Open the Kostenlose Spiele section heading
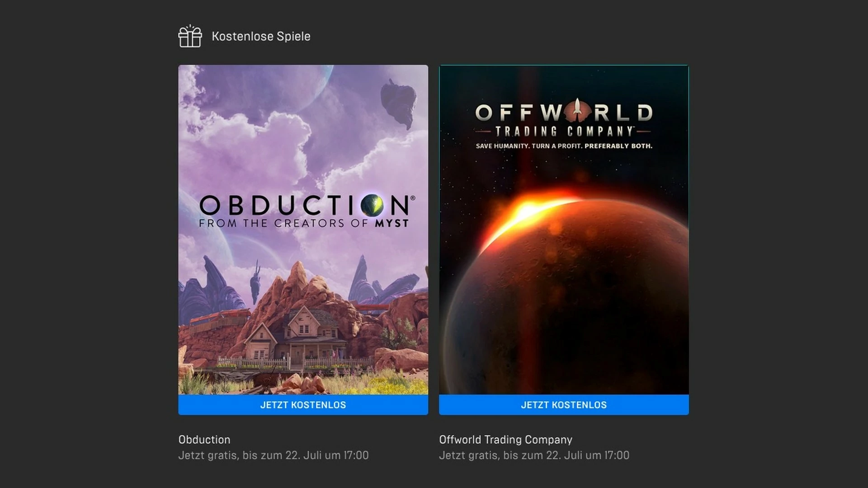This screenshot has height=488, width=868. pos(261,36)
